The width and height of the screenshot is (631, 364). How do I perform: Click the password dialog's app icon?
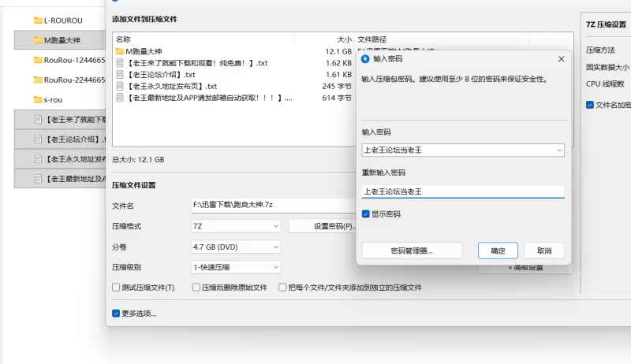365,58
